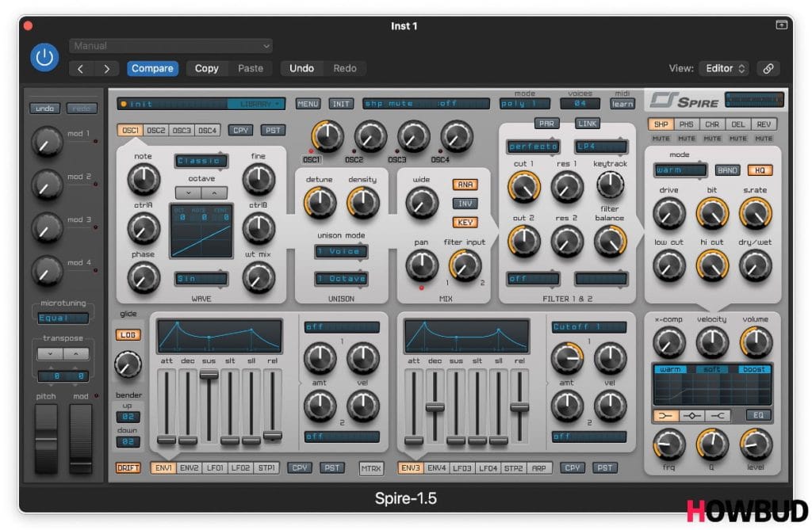Toggle the DRIFT button
Image resolution: width=812 pixels, height=530 pixels.
coord(128,468)
